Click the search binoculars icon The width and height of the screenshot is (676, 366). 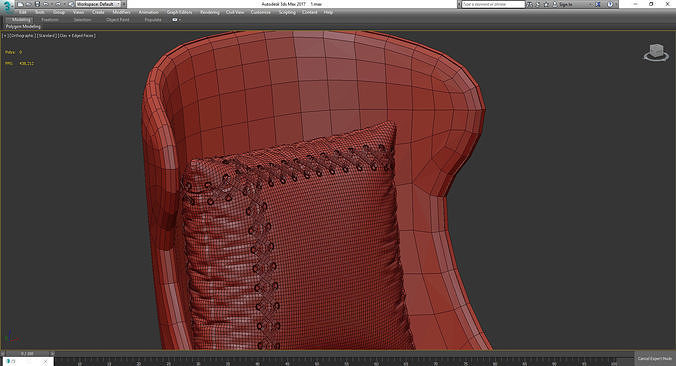[530, 4]
